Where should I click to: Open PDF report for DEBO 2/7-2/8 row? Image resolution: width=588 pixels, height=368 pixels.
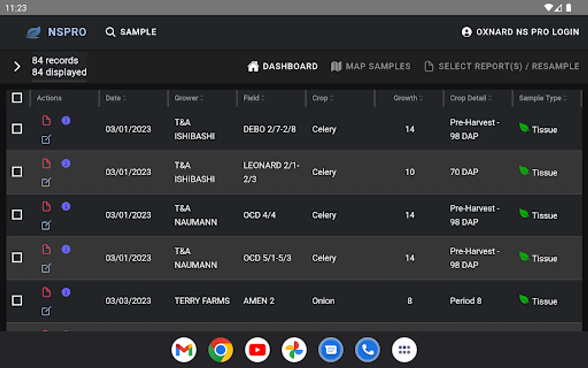[x=47, y=121]
